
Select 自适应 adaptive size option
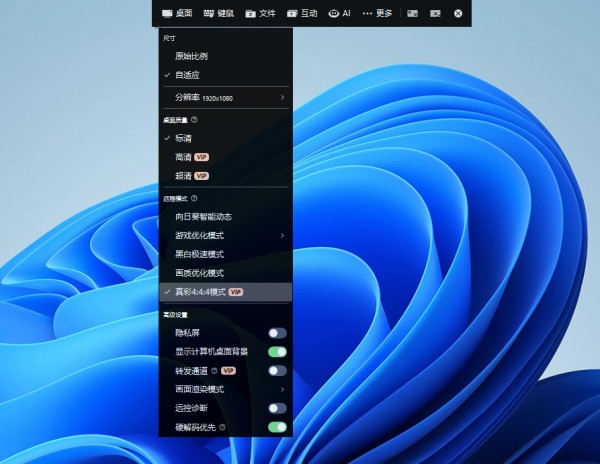tap(226, 75)
